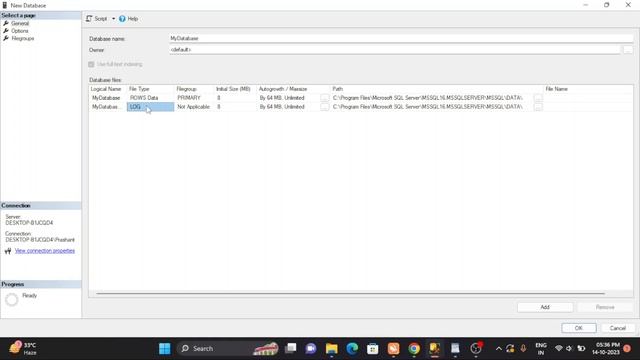Open autogrowth ellipsis for ROWS Data row
640x360 pixels.
(x=324, y=98)
